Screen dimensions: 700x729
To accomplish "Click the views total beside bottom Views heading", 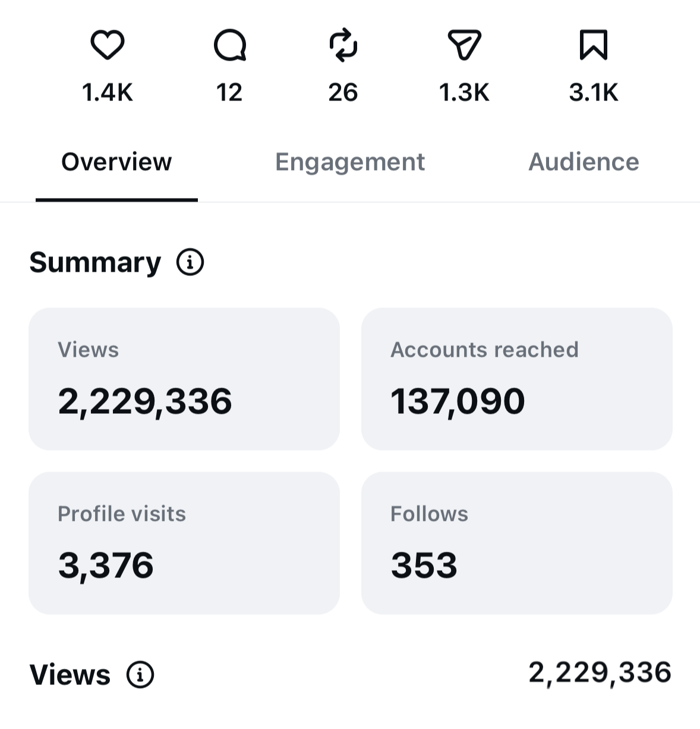I will tap(600, 673).
